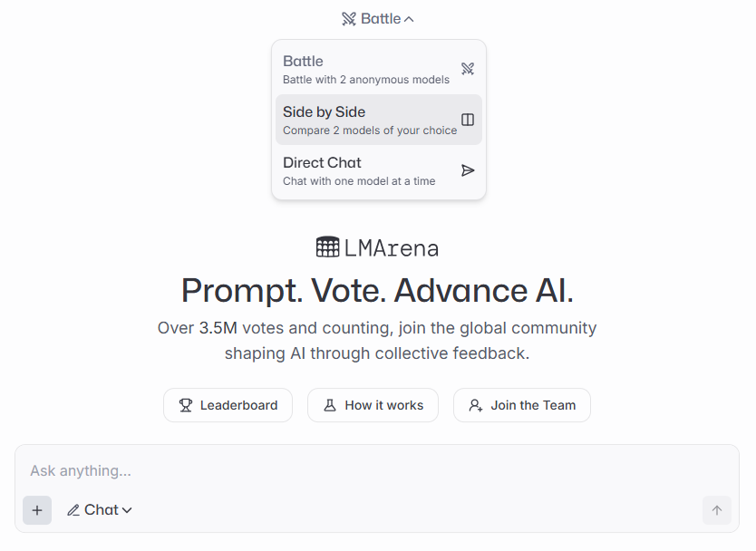The width and height of the screenshot is (756, 551).
Task: Hit the up-arrow send button
Action: click(717, 510)
